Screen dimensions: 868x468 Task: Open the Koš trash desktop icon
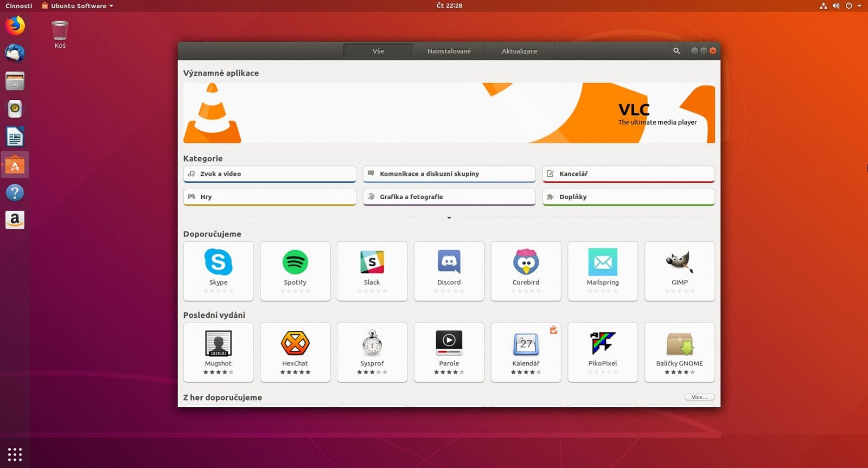click(x=60, y=34)
